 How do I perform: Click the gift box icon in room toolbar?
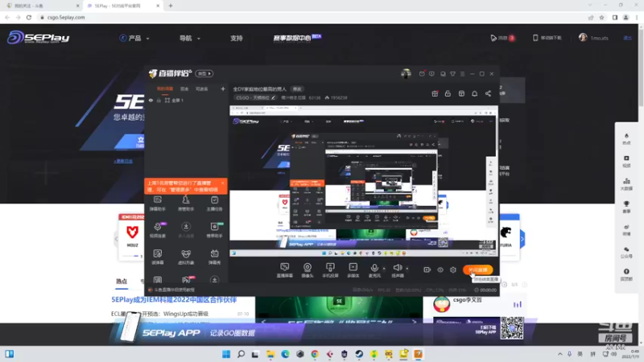(x=435, y=93)
